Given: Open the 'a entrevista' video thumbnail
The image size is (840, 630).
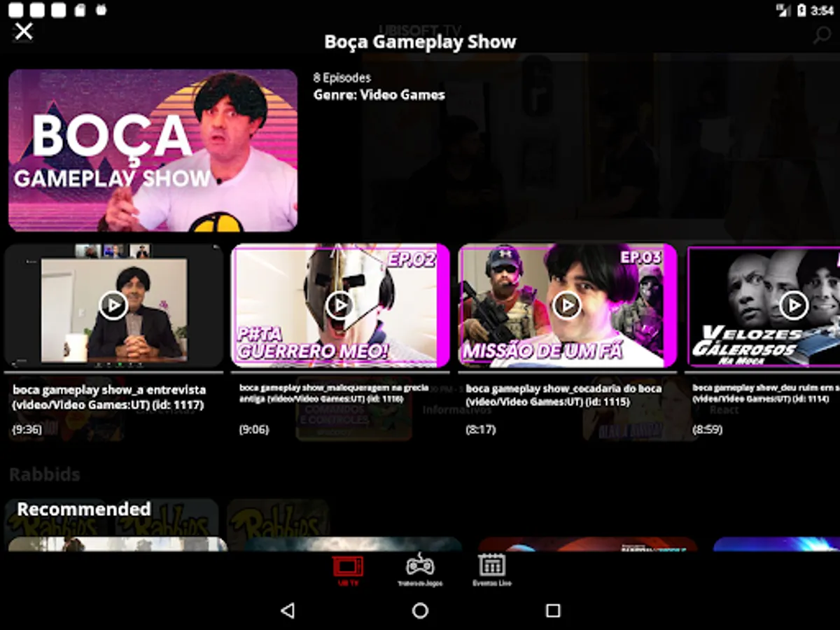Looking at the screenshot, I should pos(113,305).
